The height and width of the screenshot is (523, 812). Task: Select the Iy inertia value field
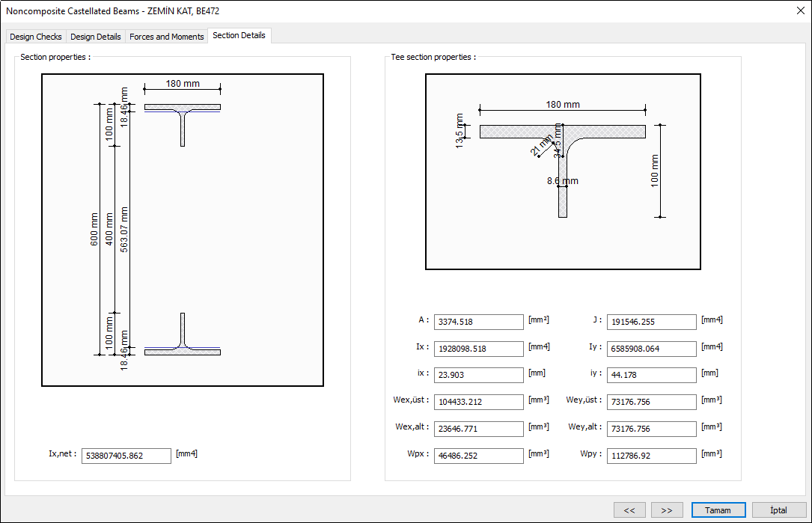[x=651, y=348]
